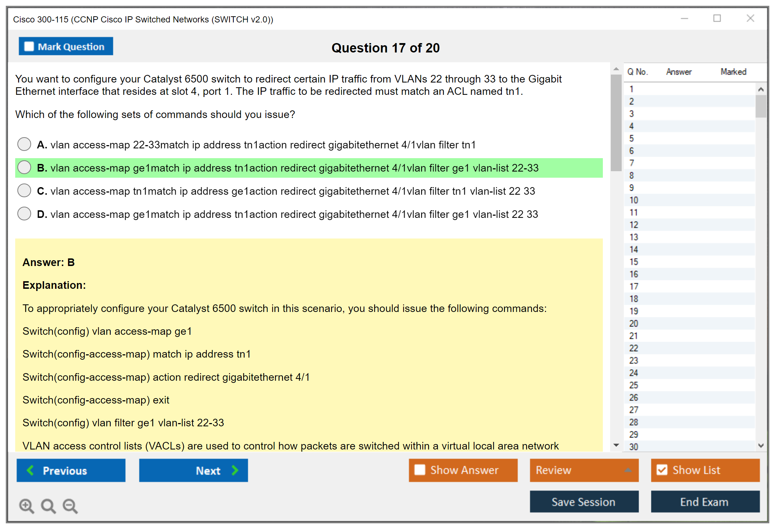Click the End Exam button
Image resolution: width=778 pixels, height=532 pixels.
point(705,502)
